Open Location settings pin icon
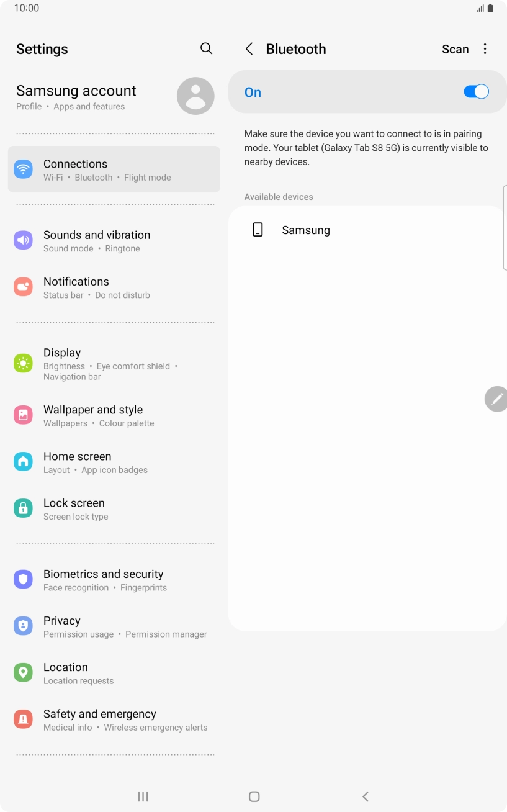 point(23,672)
